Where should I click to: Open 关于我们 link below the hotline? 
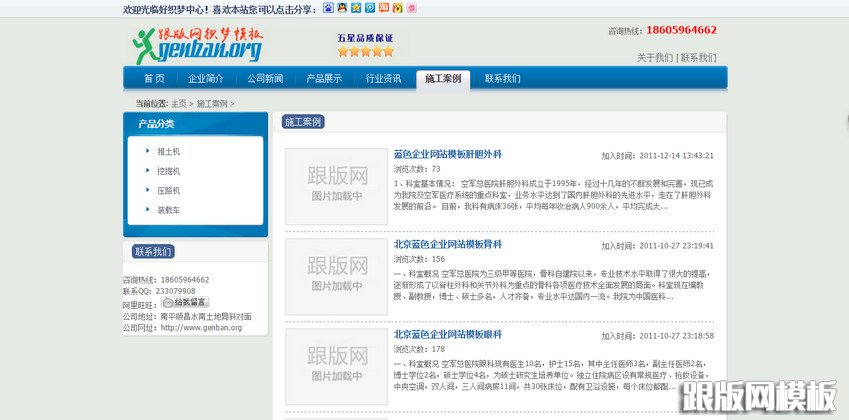[655, 58]
